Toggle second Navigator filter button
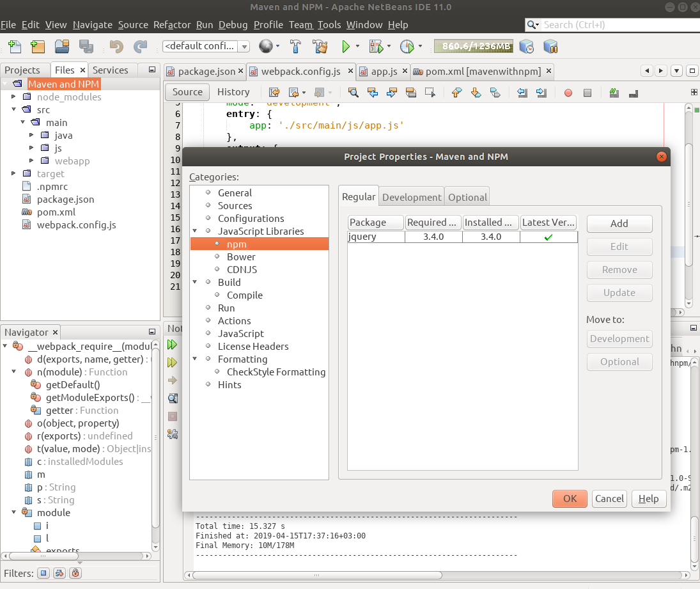Viewport: 700px width, 589px height. coord(59,573)
